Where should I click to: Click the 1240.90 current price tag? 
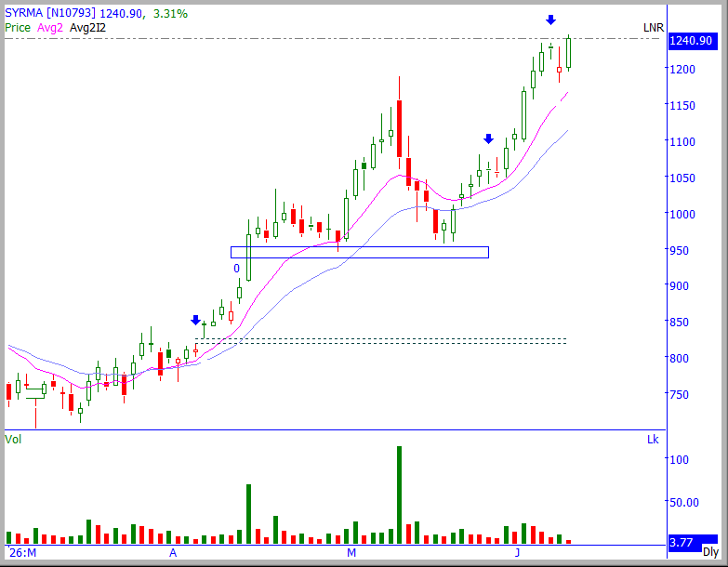[x=693, y=41]
